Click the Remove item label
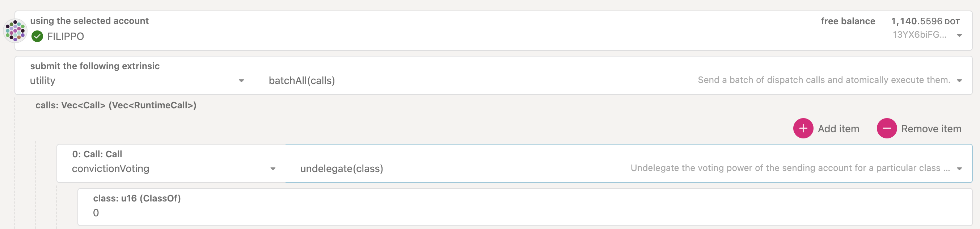The width and height of the screenshot is (980, 229). pyautogui.click(x=931, y=129)
